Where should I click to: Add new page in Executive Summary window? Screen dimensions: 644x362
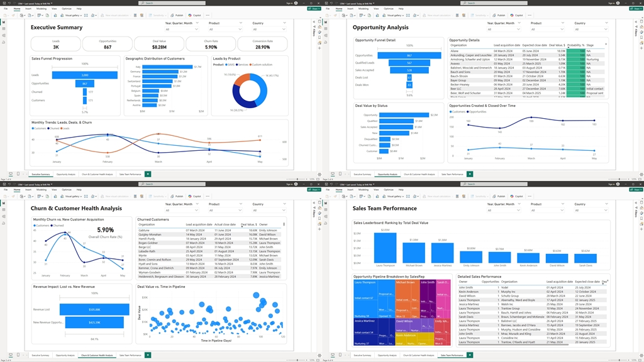point(148,173)
